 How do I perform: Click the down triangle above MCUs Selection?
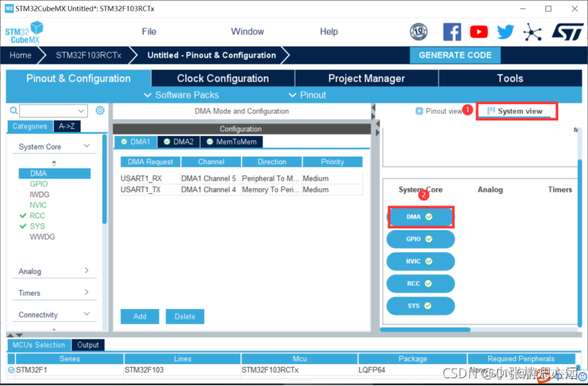[x=19, y=335]
